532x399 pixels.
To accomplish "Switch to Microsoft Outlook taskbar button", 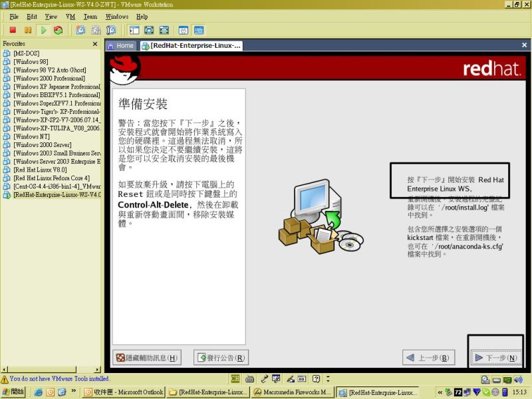I will coord(124,392).
